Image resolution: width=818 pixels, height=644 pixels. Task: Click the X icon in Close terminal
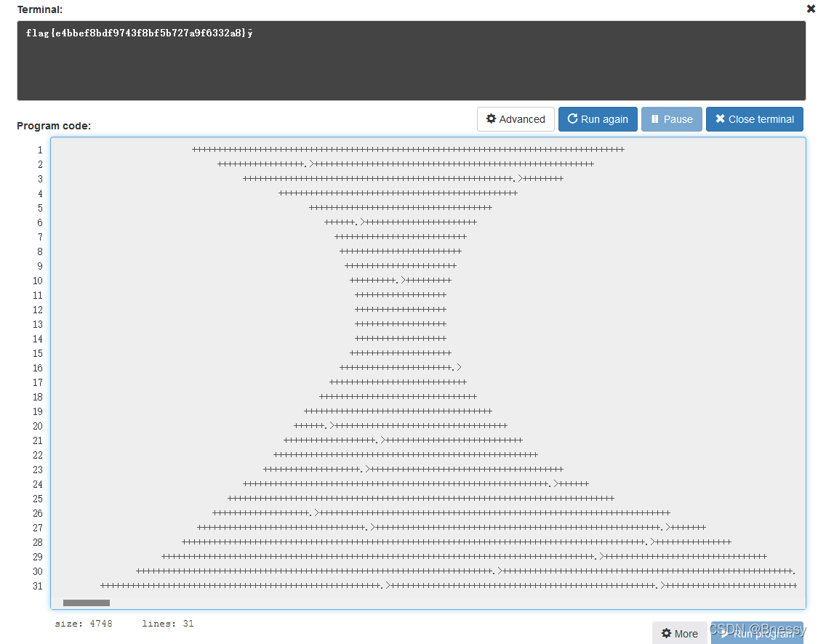[x=720, y=118]
